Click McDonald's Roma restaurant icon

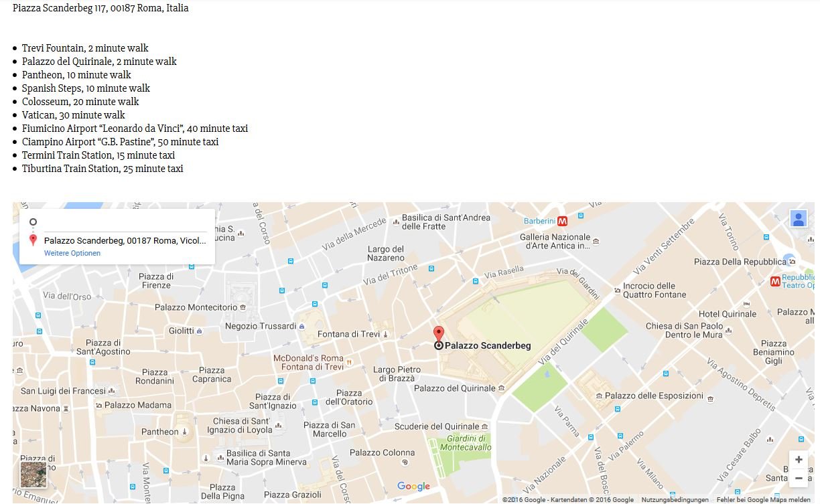click(x=349, y=362)
